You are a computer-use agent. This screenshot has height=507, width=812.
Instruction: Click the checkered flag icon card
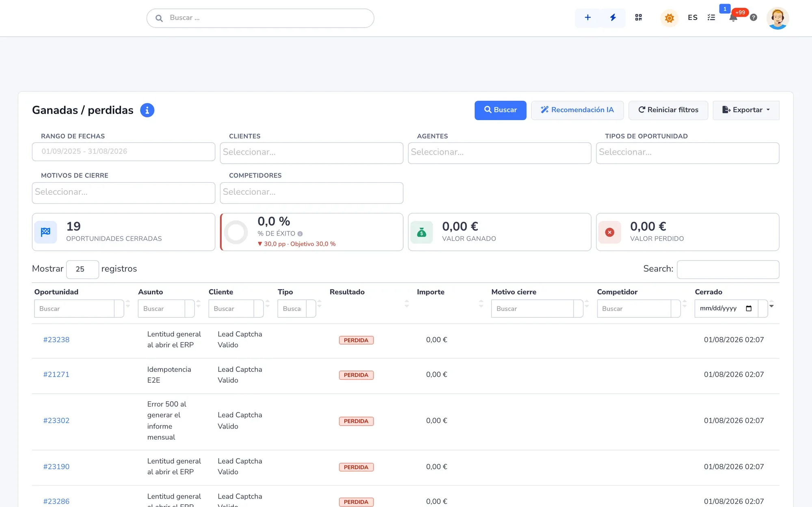45,232
